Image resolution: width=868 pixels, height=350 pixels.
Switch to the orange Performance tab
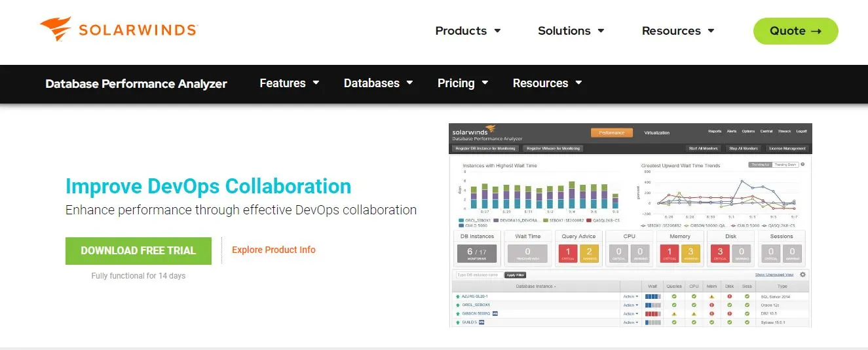612,132
